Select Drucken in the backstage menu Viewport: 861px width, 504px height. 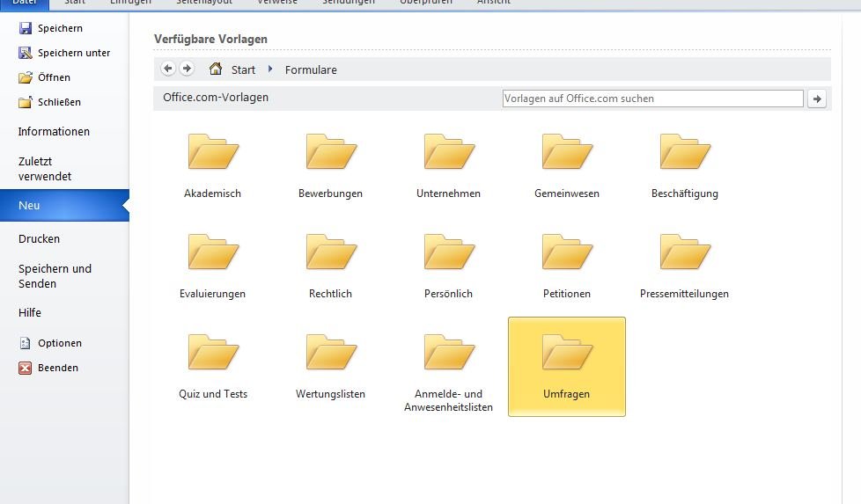click(x=39, y=238)
